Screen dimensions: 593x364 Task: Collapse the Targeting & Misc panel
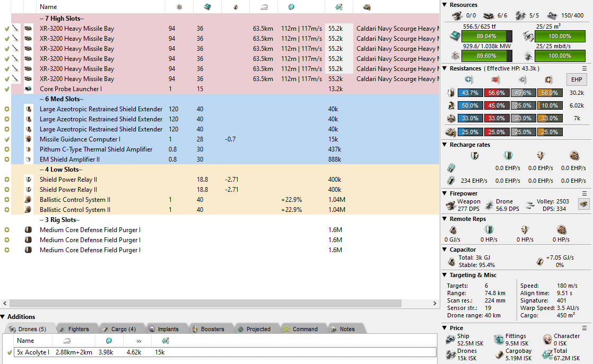pyautogui.click(x=444, y=275)
